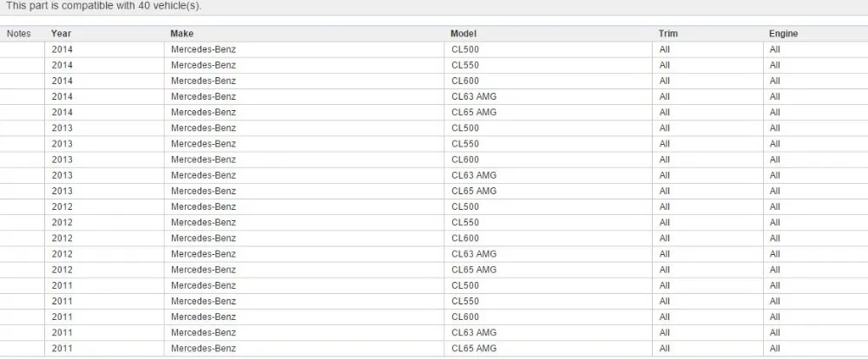Click the Notes cell in the 2011 CL65 AMG row
This screenshot has height=359, width=868.
[x=23, y=349]
